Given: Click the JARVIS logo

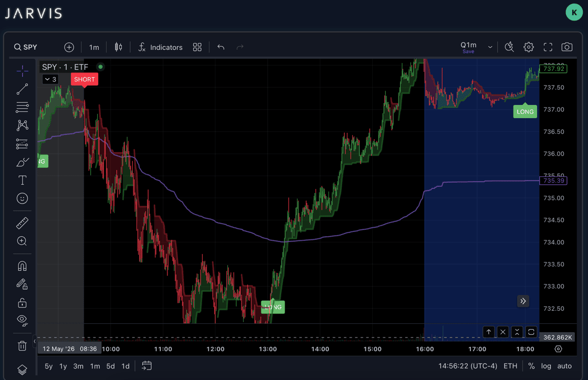Looking at the screenshot, I should [34, 14].
